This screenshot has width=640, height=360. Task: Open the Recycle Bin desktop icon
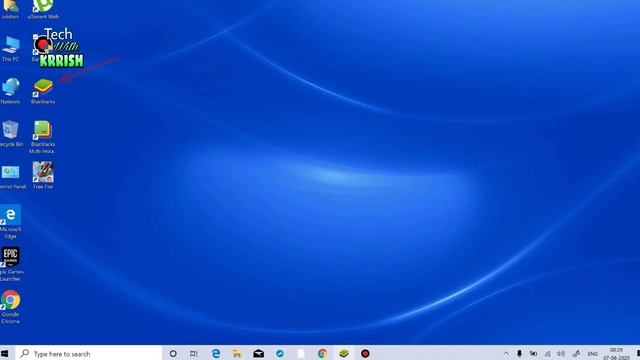(x=11, y=133)
